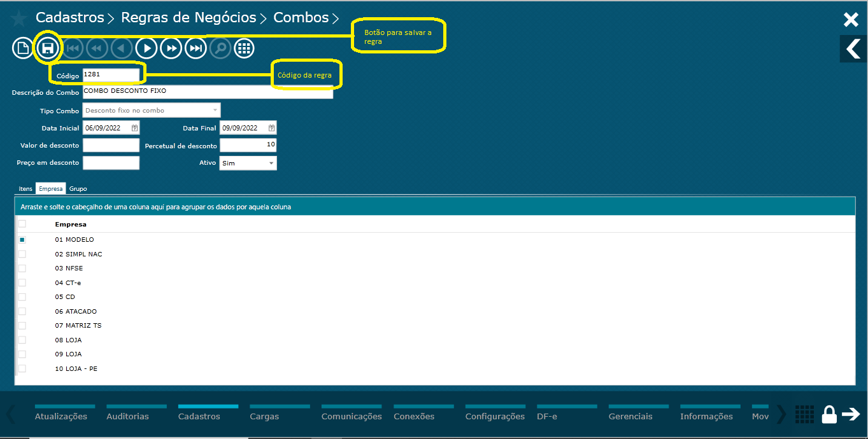Open the bottom apps grid icon
This screenshot has height=439, width=868.
pos(805,414)
